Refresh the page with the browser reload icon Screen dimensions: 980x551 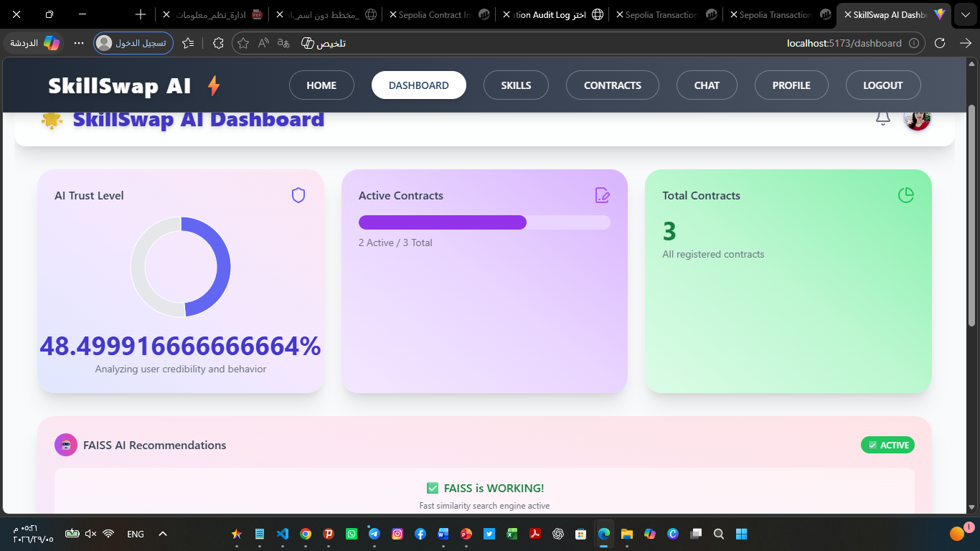point(940,43)
